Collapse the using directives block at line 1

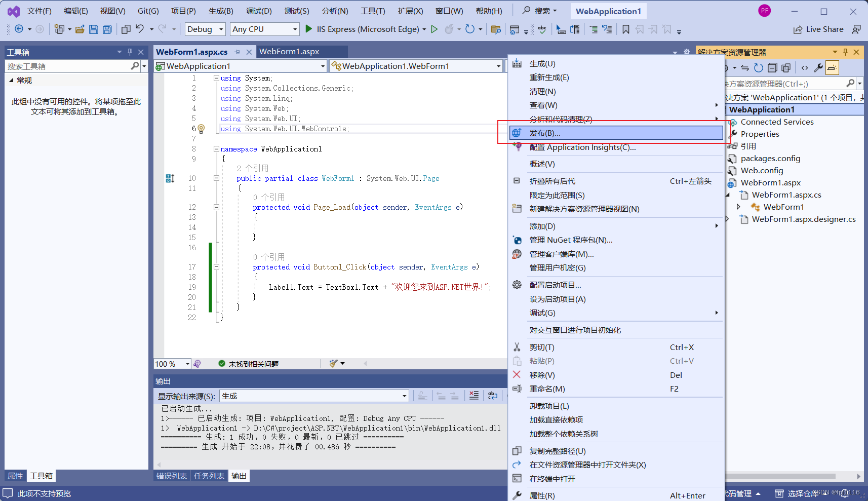[216, 78]
